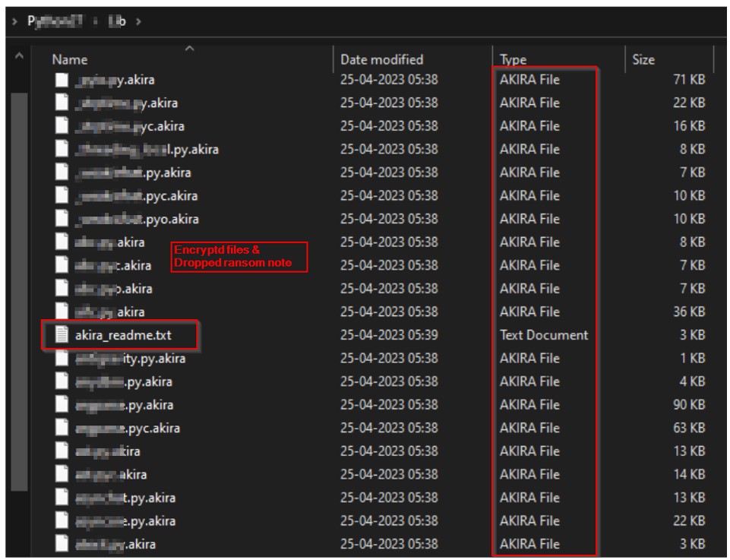730x560 pixels.
Task: Click the "90 KB" size cell
Action: [x=689, y=404]
